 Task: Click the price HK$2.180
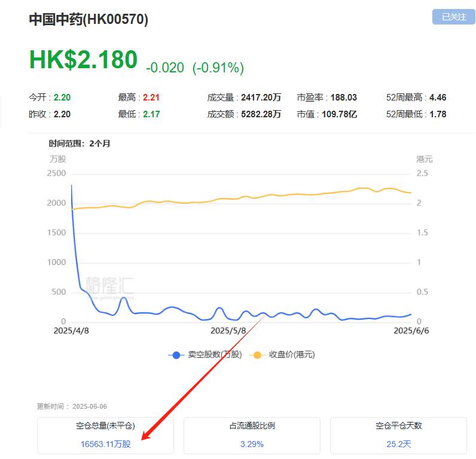click(83, 59)
